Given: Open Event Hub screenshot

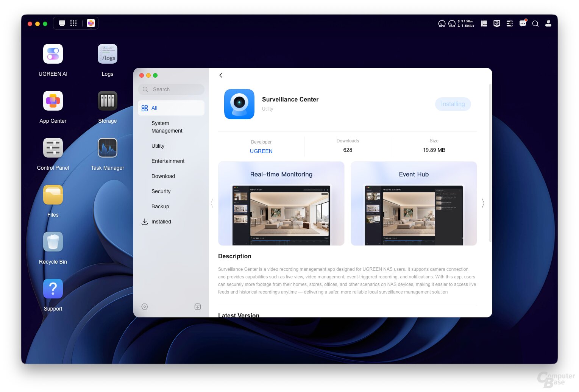Looking at the screenshot, I should (414, 203).
